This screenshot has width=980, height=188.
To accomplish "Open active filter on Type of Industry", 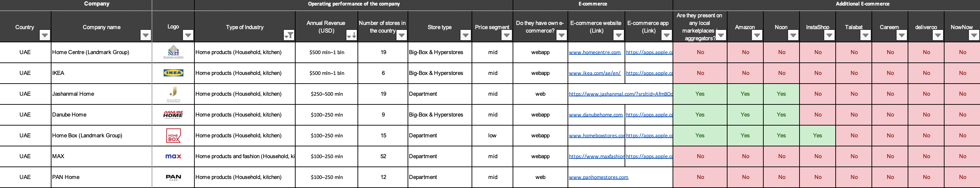I will pos(289,35).
